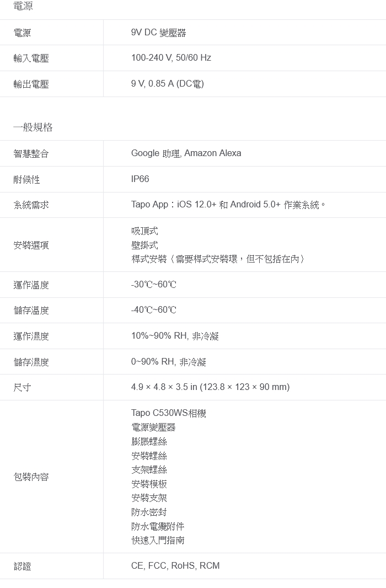Click 快速入門指南 in package contents
Image resolution: width=386 pixels, height=588 pixels.
(x=158, y=541)
